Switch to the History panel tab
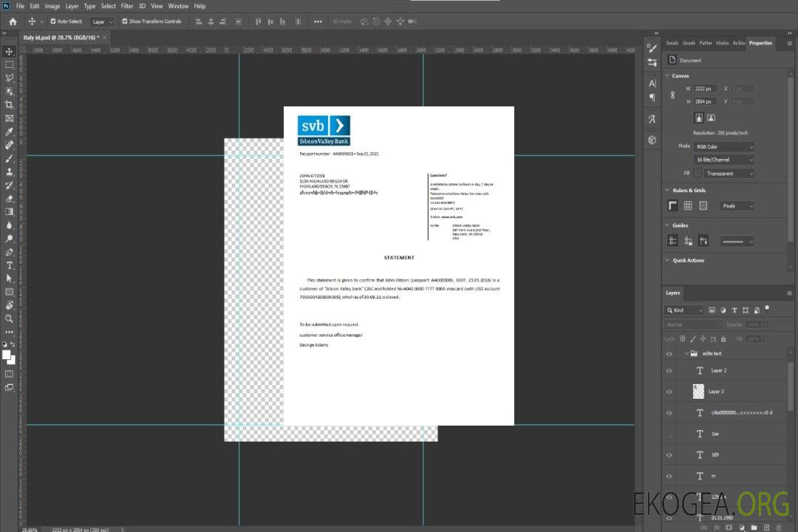This screenshot has height=532, width=798. click(x=722, y=43)
